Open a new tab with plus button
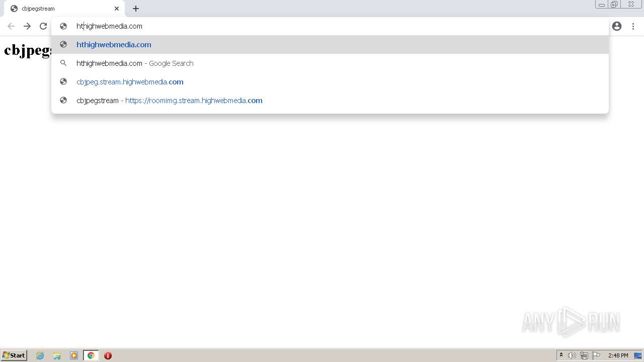 pos(136,9)
